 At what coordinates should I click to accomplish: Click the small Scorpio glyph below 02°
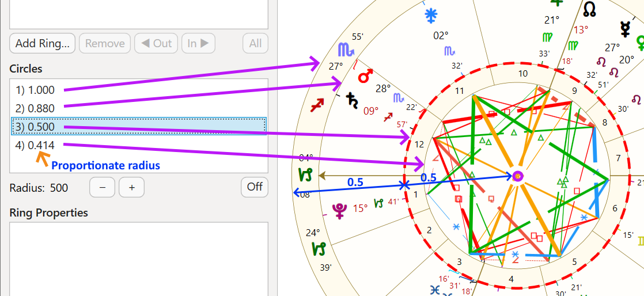point(450,51)
